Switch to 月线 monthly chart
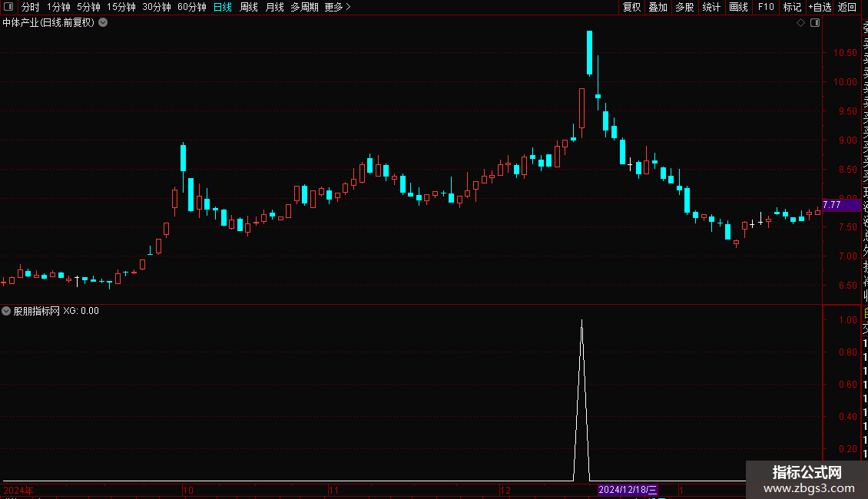Viewport: 868px width, 499px height. (x=274, y=7)
